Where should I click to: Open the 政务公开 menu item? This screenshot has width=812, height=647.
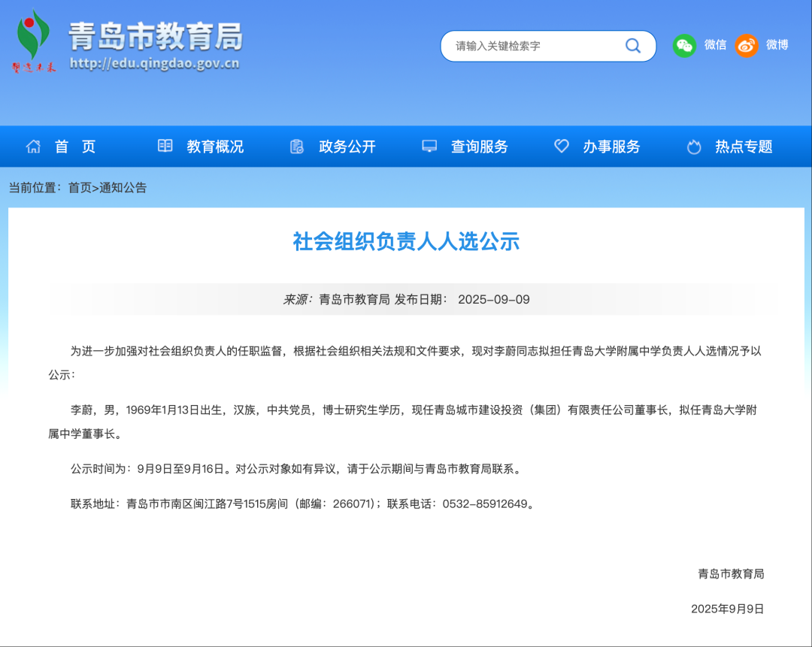click(x=347, y=147)
